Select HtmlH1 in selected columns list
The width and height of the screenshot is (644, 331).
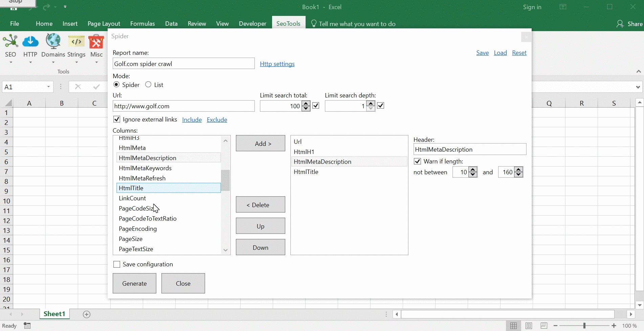tap(349, 152)
